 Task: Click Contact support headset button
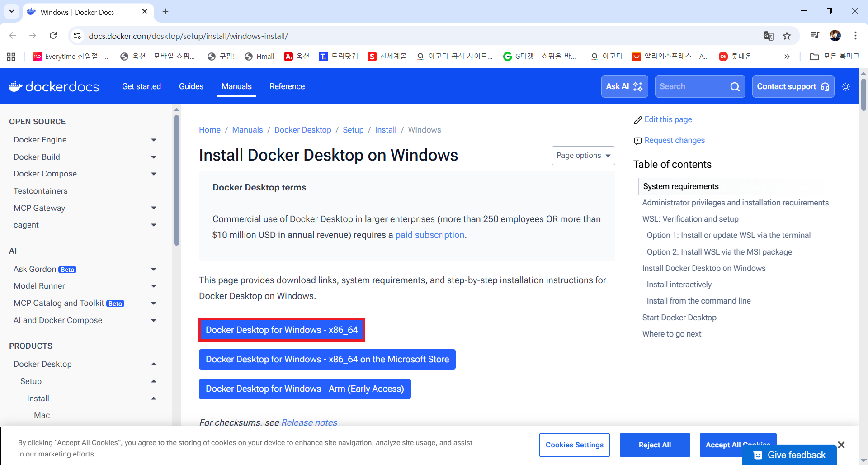793,86
